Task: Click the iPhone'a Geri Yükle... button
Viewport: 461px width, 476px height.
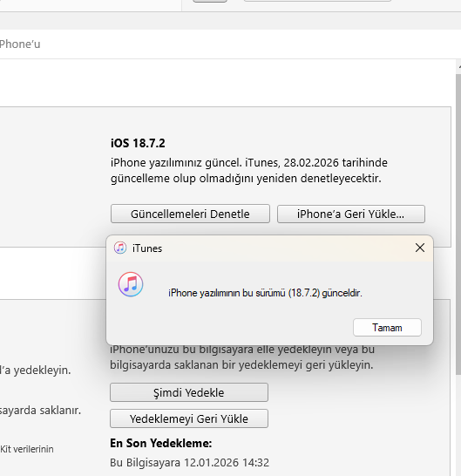Action: (x=351, y=214)
